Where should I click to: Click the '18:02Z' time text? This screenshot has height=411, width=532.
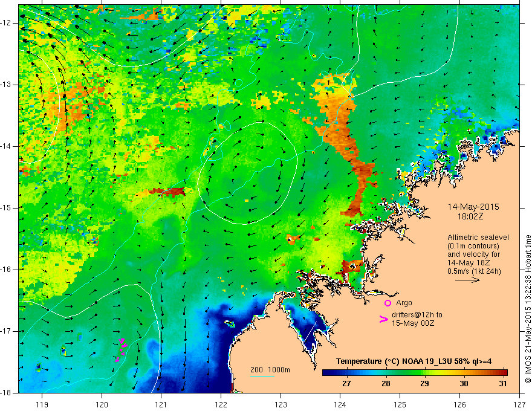point(470,216)
